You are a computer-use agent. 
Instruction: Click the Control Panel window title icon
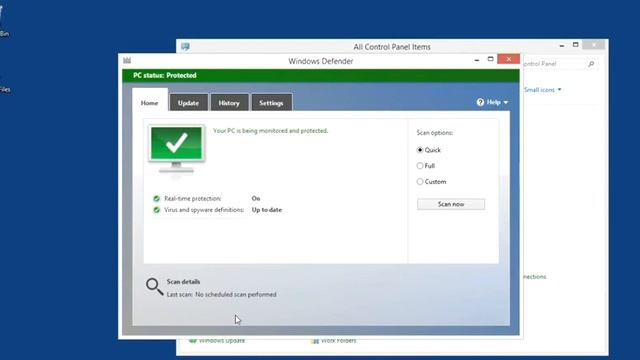[x=185, y=47]
